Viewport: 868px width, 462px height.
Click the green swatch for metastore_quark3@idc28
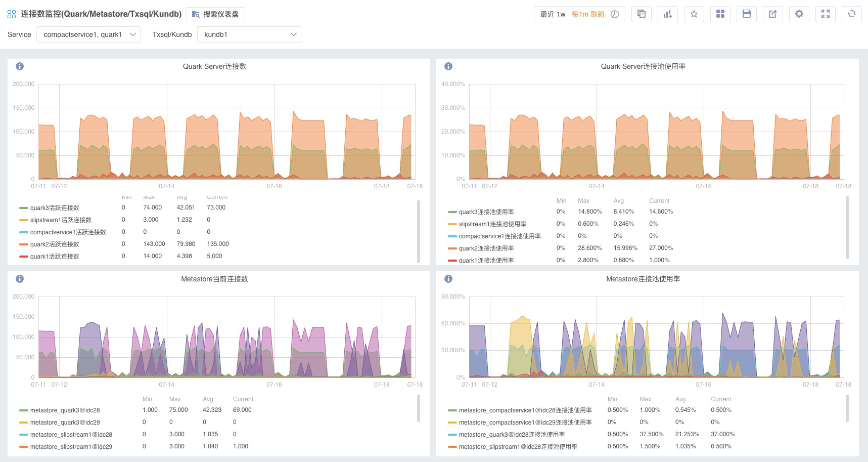pyautogui.click(x=24, y=410)
